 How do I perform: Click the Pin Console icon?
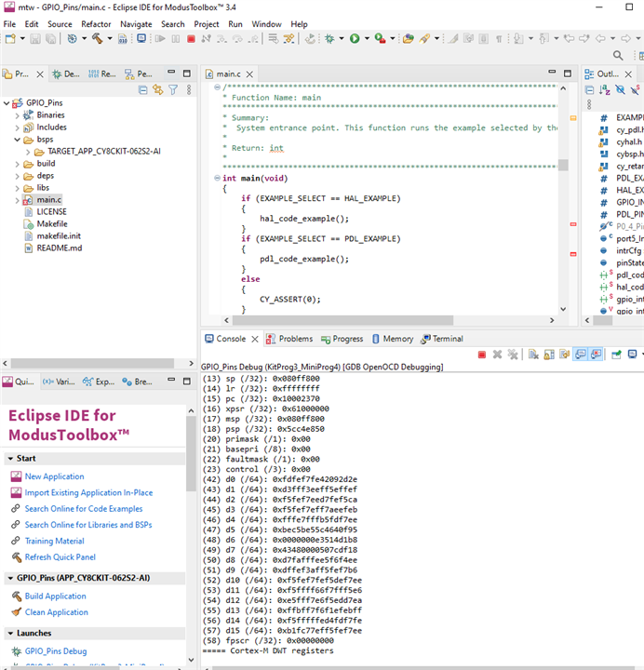tap(616, 355)
